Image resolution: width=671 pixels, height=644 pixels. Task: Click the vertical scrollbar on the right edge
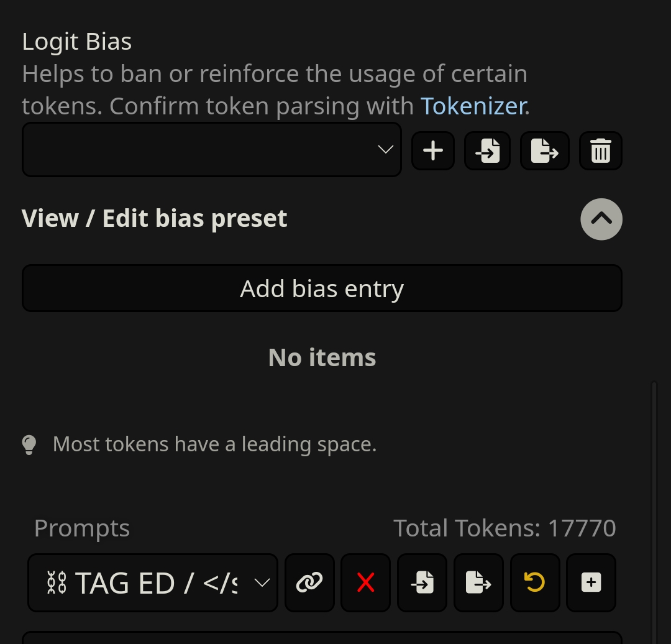click(x=654, y=512)
